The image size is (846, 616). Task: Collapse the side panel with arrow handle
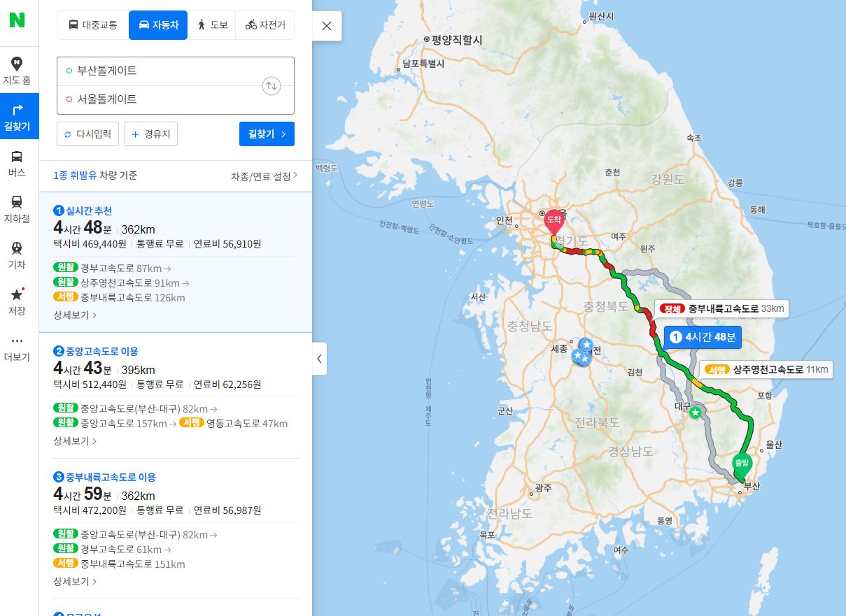tap(319, 359)
